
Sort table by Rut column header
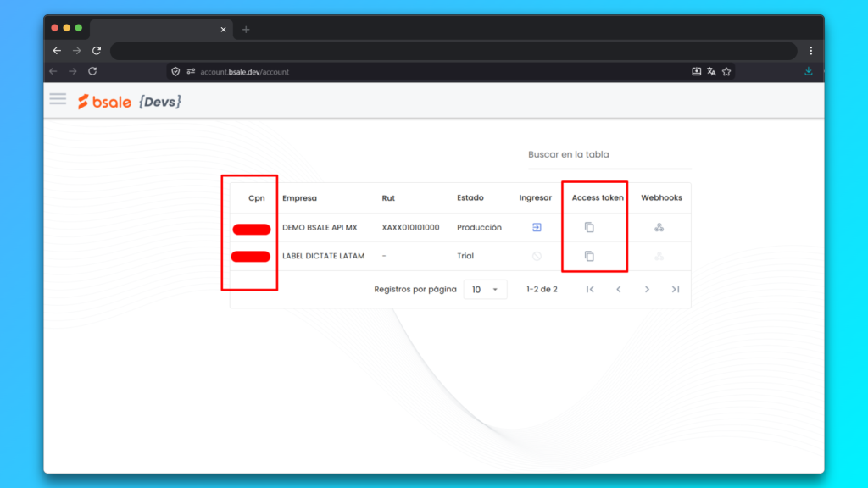click(388, 198)
